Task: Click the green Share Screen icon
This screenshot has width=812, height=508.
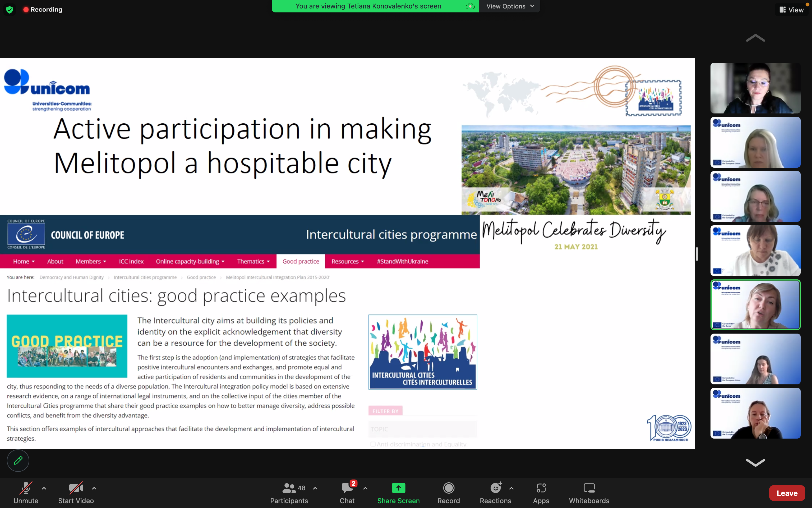Action: (398, 488)
